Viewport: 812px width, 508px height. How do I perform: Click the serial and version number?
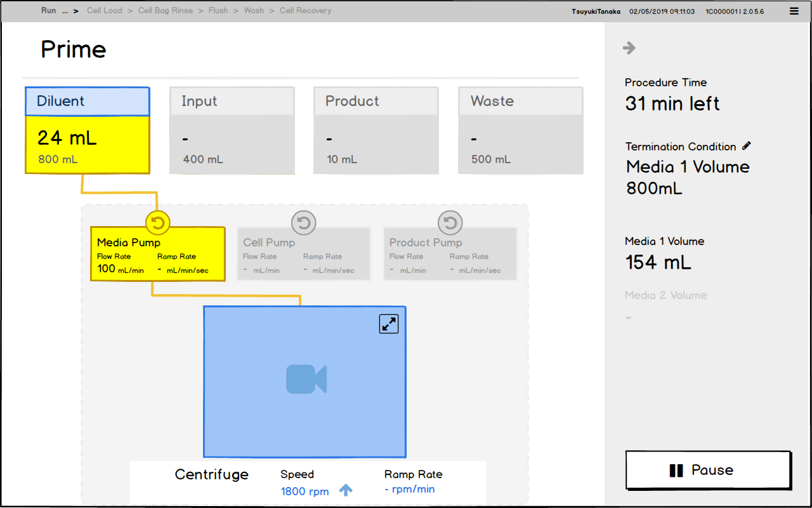tap(735, 11)
